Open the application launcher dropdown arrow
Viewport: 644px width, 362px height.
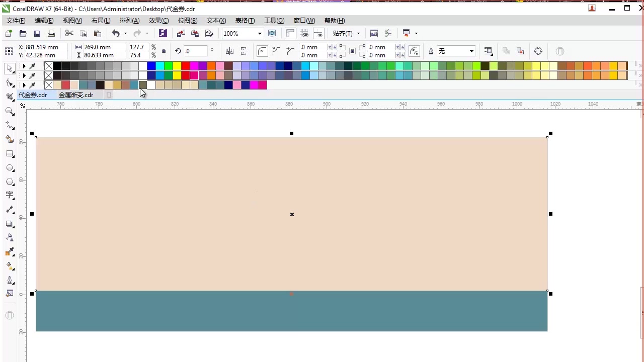416,34
